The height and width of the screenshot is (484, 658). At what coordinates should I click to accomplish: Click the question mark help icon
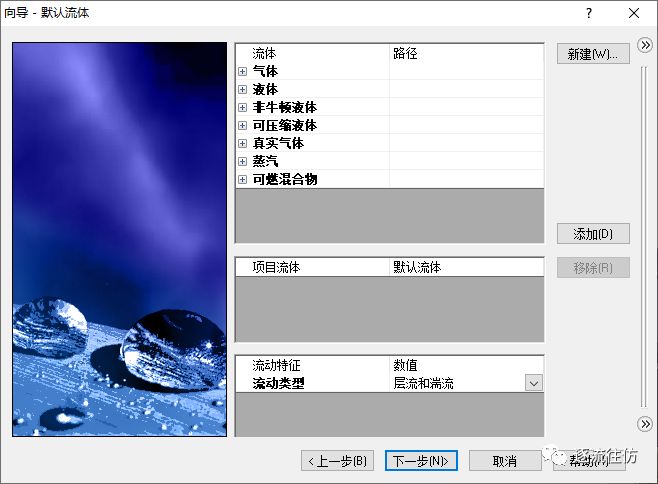[589, 13]
